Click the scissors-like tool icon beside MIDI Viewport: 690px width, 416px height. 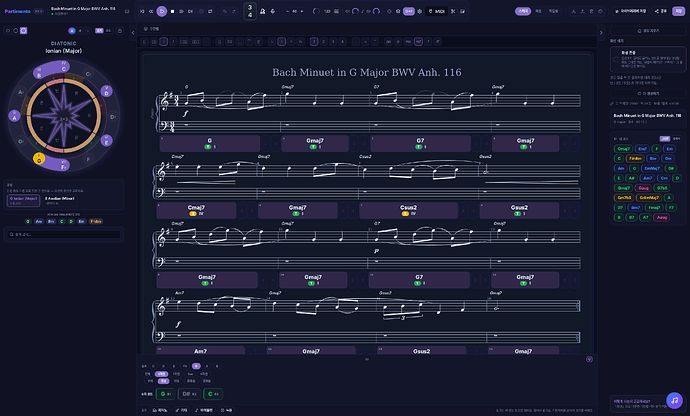[453, 11]
